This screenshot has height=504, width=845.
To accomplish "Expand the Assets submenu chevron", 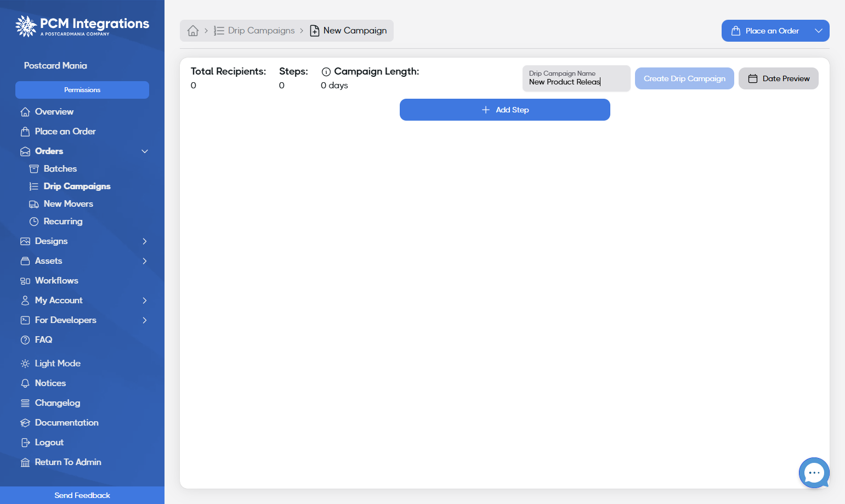I will click(145, 261).
